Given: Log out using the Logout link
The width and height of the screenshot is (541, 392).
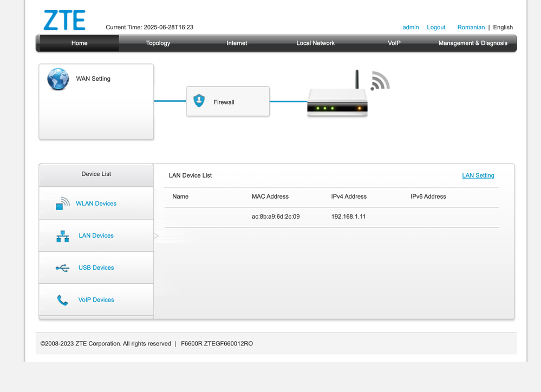Looking at the screenshot, I should (436, 27).
